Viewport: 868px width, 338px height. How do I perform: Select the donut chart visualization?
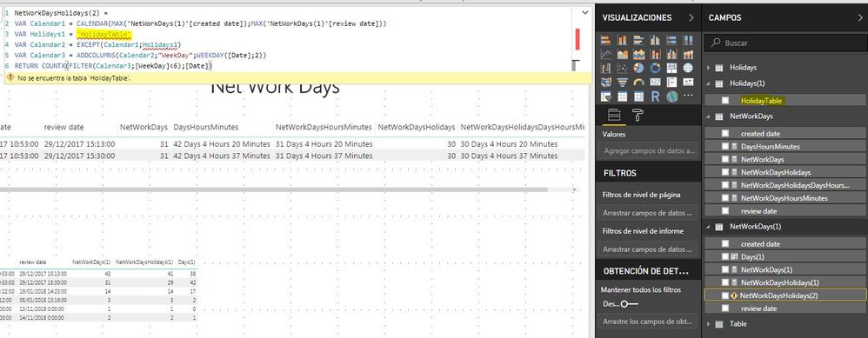[x=656, y=68]
